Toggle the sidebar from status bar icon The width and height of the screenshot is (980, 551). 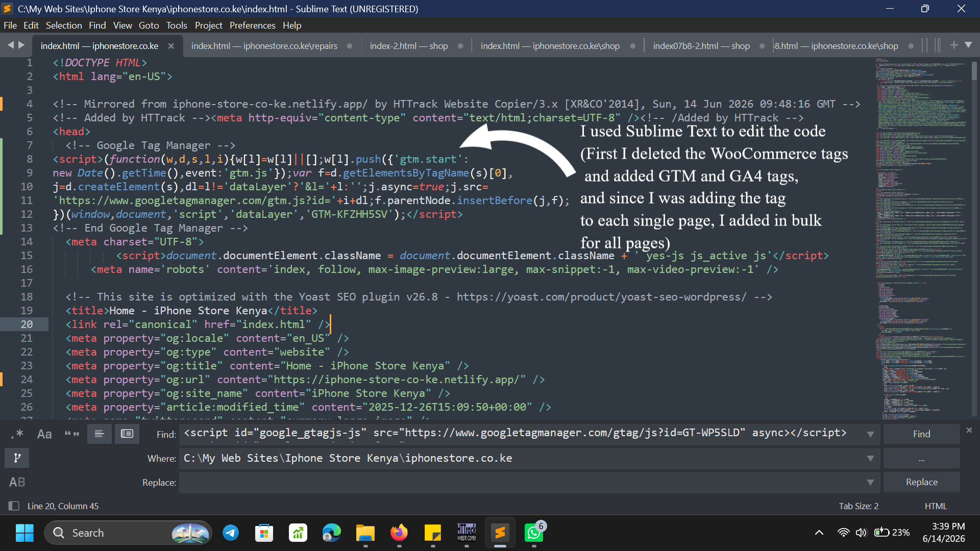coord(14,506)
